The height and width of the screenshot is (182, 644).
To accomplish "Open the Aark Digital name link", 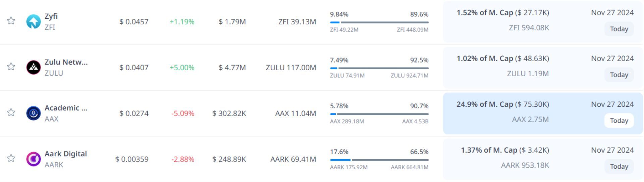I will 66,154.
